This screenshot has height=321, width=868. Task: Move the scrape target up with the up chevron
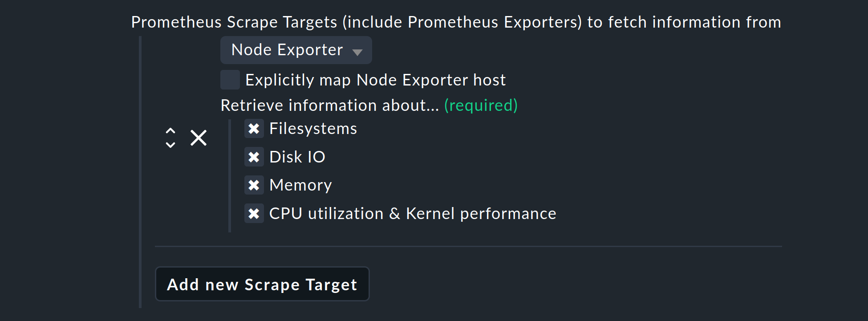click(170, 131)
